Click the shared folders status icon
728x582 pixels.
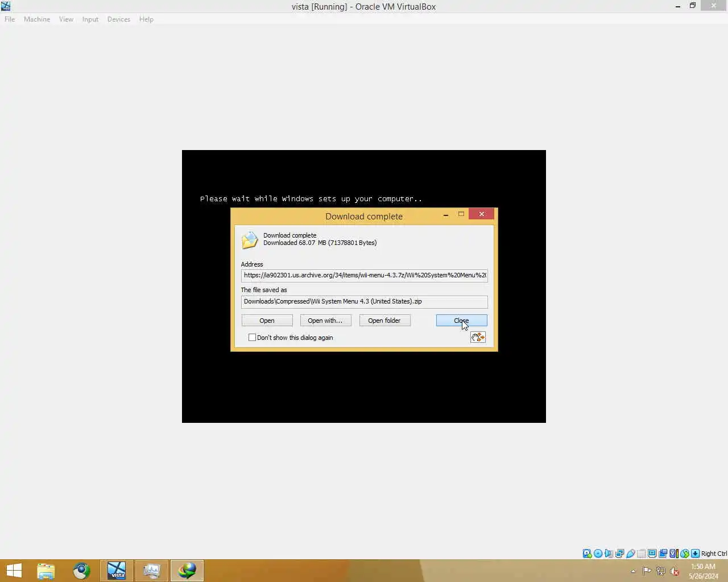(641, 554)
